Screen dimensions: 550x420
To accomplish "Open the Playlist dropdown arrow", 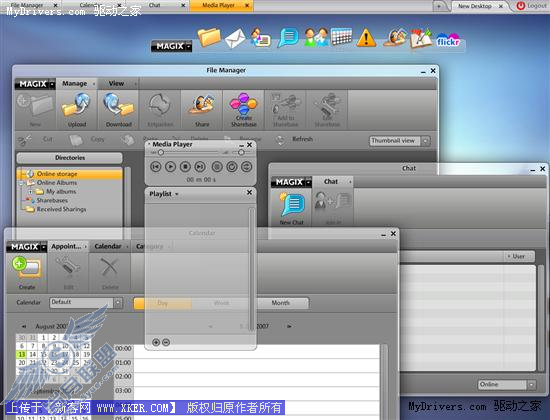I will [x=177, y=194].
